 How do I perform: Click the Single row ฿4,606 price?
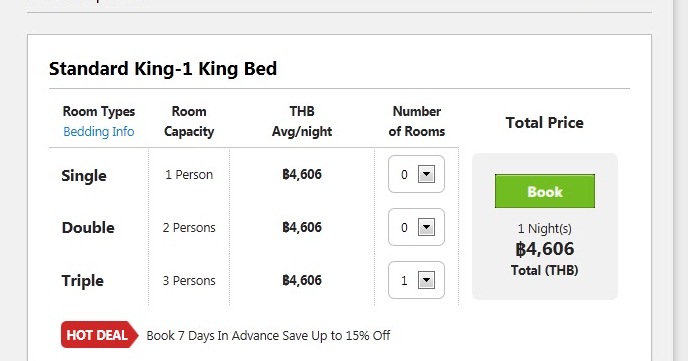tap(302, 174)
